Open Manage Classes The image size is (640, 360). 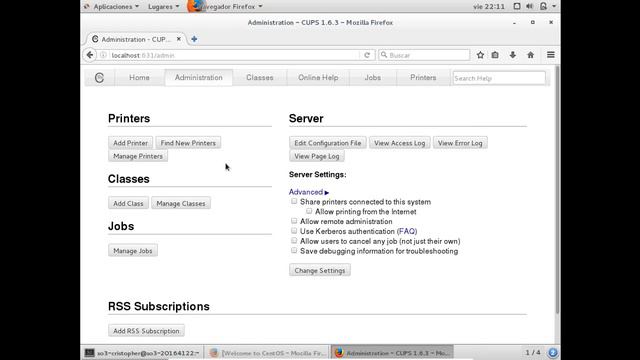[x=181, y=203]
